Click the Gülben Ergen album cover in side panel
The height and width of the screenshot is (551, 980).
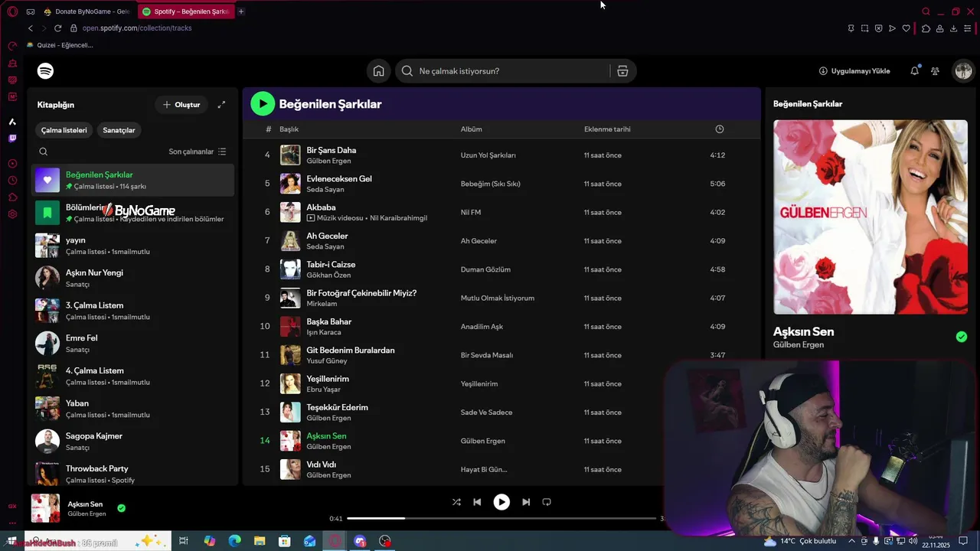tap(871, 217)
